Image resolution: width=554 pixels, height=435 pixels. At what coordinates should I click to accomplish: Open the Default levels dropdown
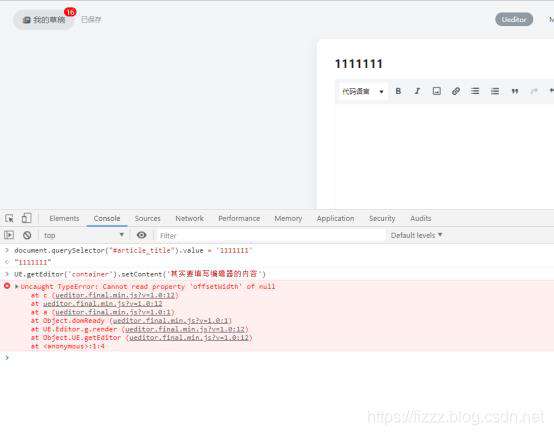[417, 235]
